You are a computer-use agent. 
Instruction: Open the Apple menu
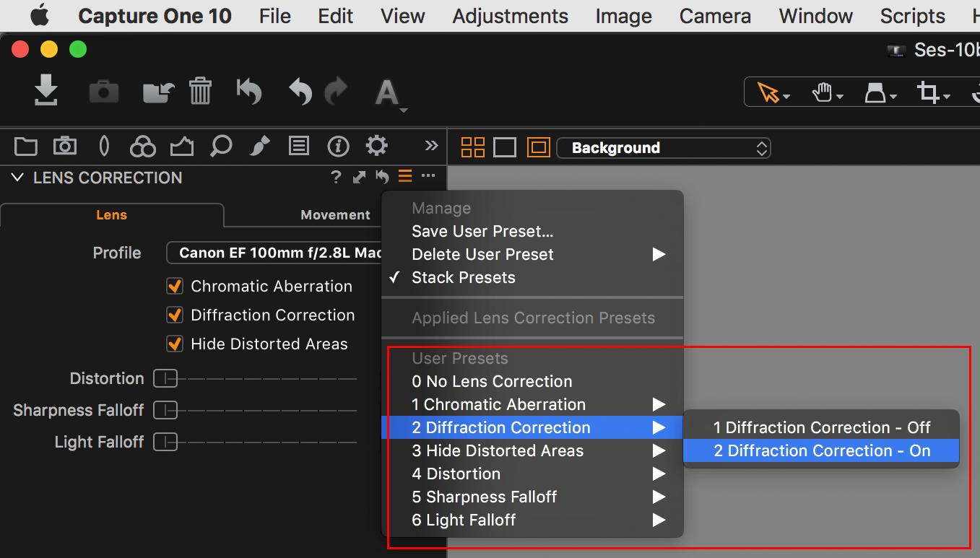(x=40, y=15)
